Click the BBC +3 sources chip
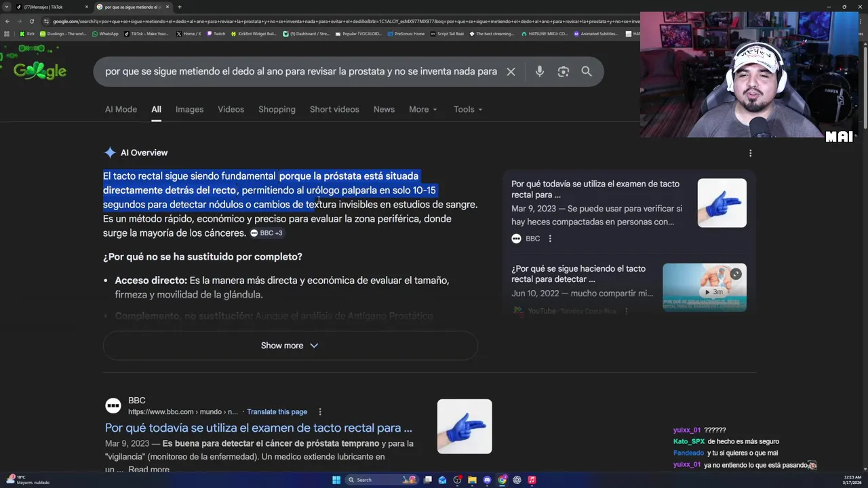868x488 pixels. point(266,233)
